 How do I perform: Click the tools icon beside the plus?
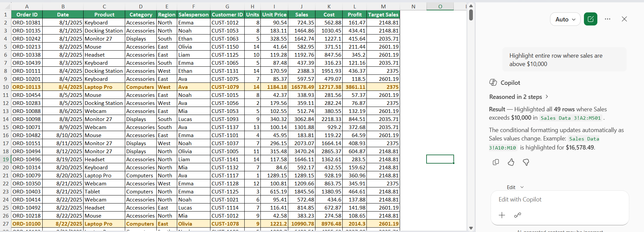[x=517, y=215]
